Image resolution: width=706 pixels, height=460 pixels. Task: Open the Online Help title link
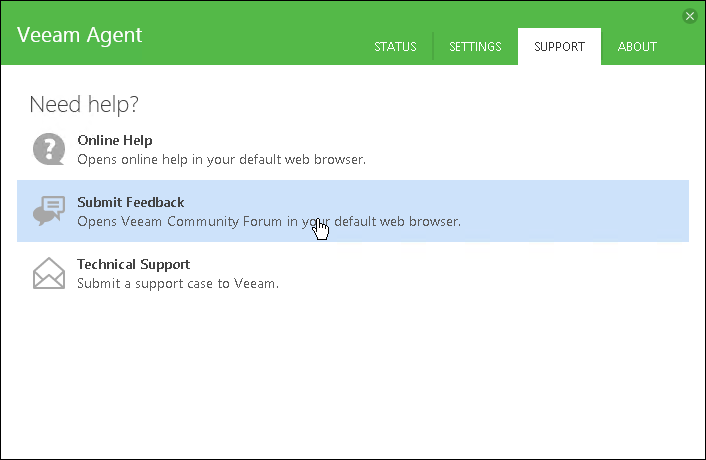115,140
